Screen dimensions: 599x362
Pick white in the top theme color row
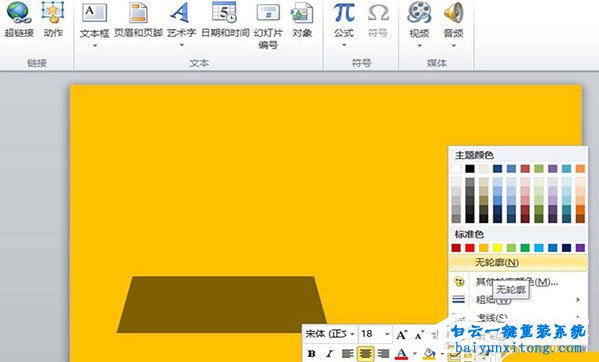tap(456, 169)
